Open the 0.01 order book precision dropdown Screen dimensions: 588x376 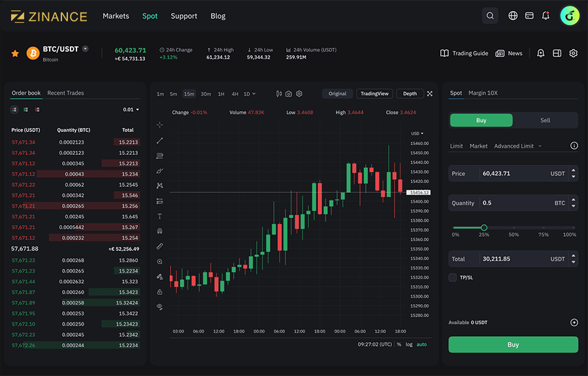(131, 109)
